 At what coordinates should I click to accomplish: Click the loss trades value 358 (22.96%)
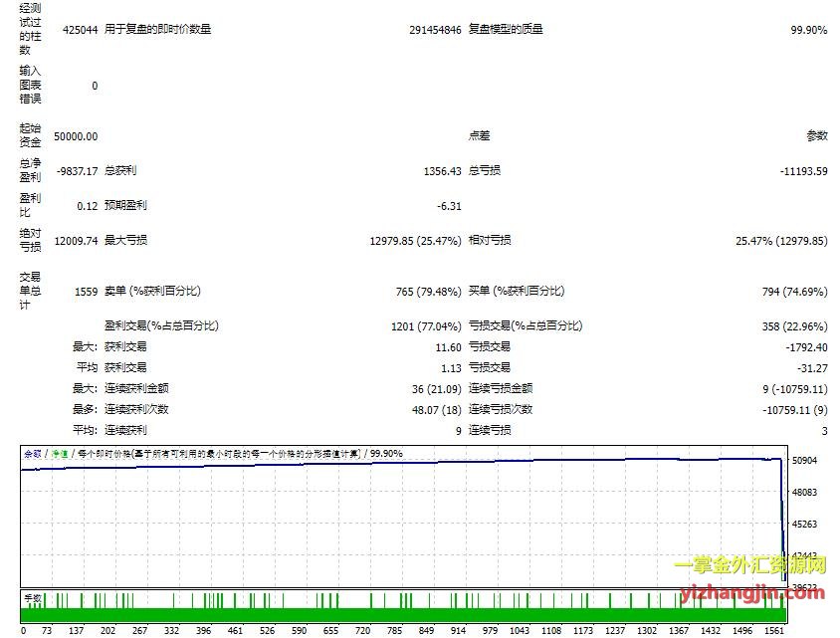click(x=795, y=326)
